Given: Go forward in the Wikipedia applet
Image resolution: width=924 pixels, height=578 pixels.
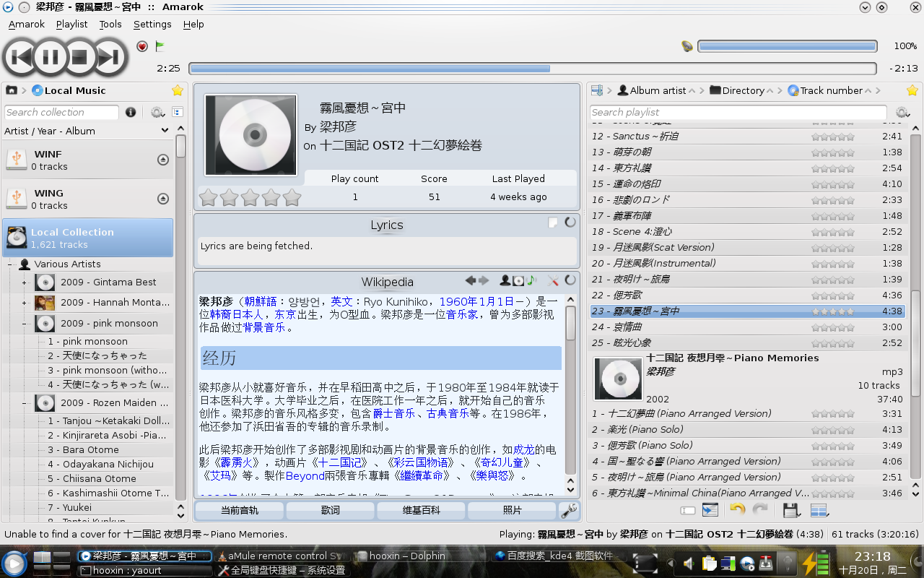Looking at the screenshot, I should tap(484, 280).
